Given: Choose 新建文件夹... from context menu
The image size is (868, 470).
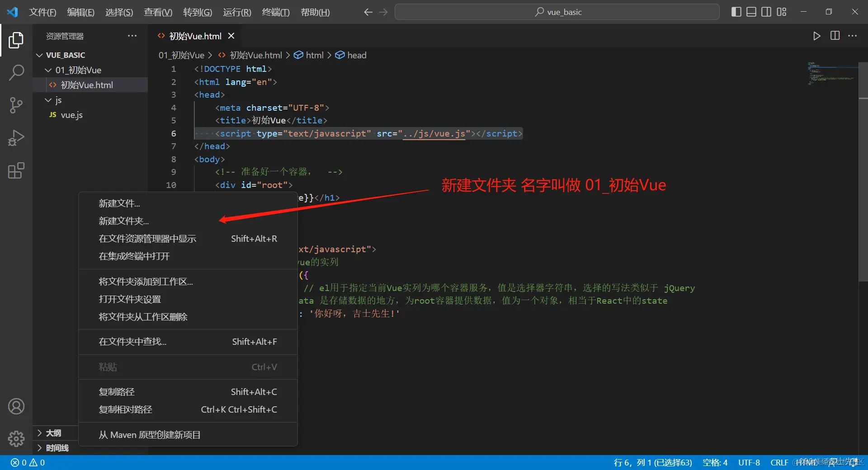Looking at the screenshot, I should click(188, 221).
